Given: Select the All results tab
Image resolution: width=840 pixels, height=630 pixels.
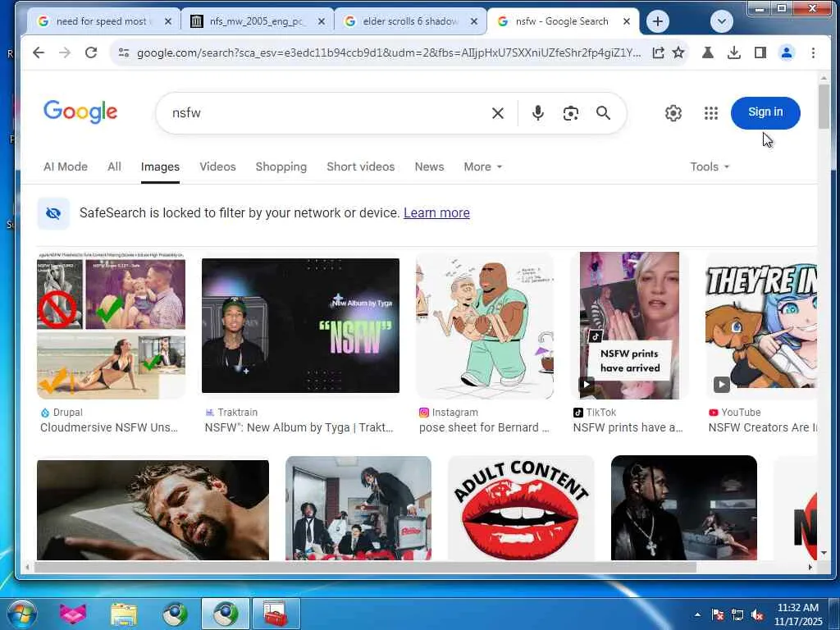Looking at the screenshot, I should point(114,167).
